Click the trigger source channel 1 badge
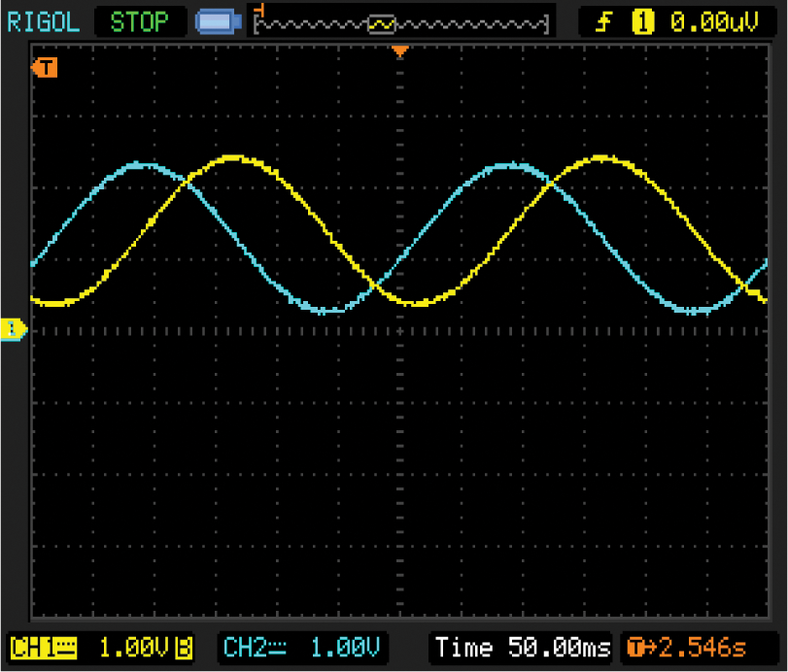Screen dimensions: 788x672 (x=641, y=21)
